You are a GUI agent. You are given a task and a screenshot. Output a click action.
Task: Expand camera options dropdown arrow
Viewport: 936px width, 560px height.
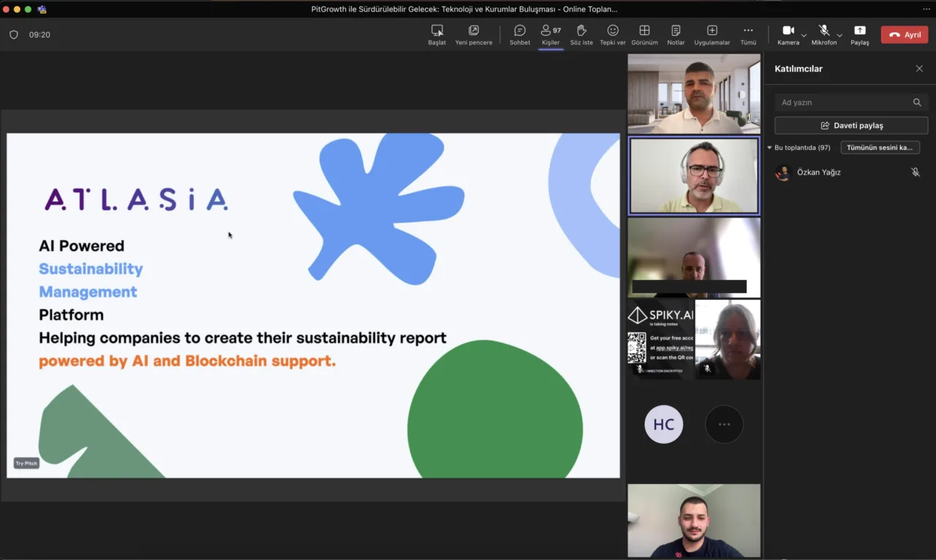pos(804,35)
